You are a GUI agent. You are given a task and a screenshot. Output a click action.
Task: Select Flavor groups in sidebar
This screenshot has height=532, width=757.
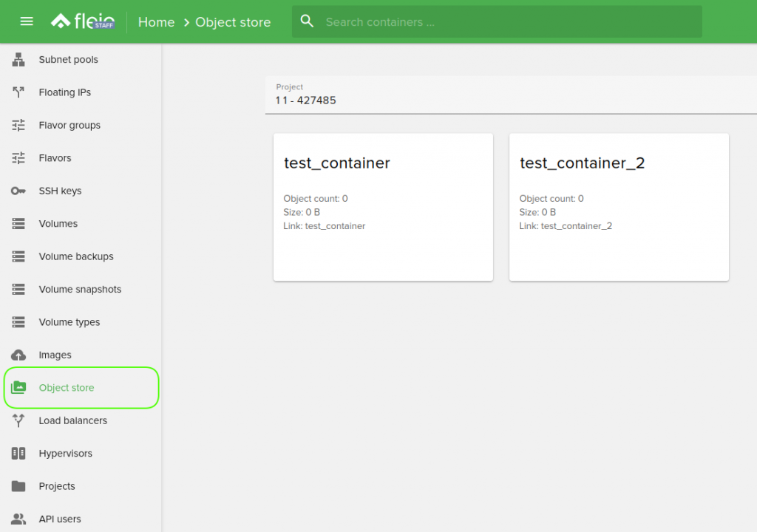69,125
